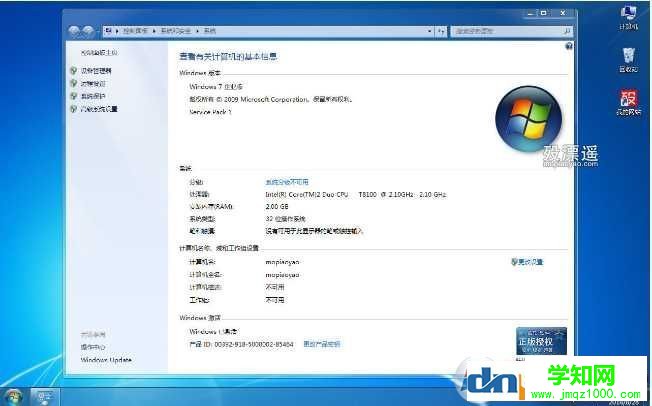Refresh the page via address bar refresh button
The width and height of the screenshot is (652, 406).
pyautogui.click(x=441, y=31)
